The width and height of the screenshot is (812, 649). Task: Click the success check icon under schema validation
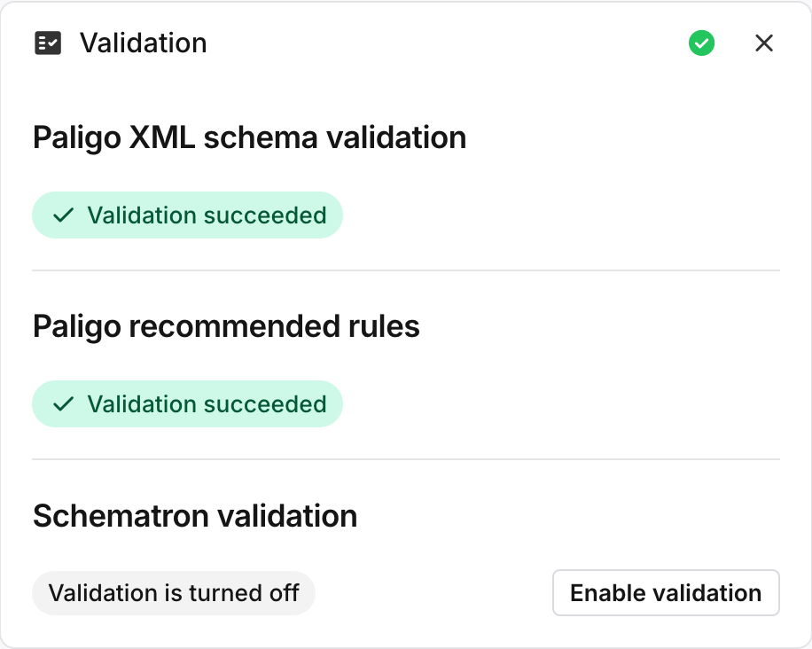(x=62, y=215)
